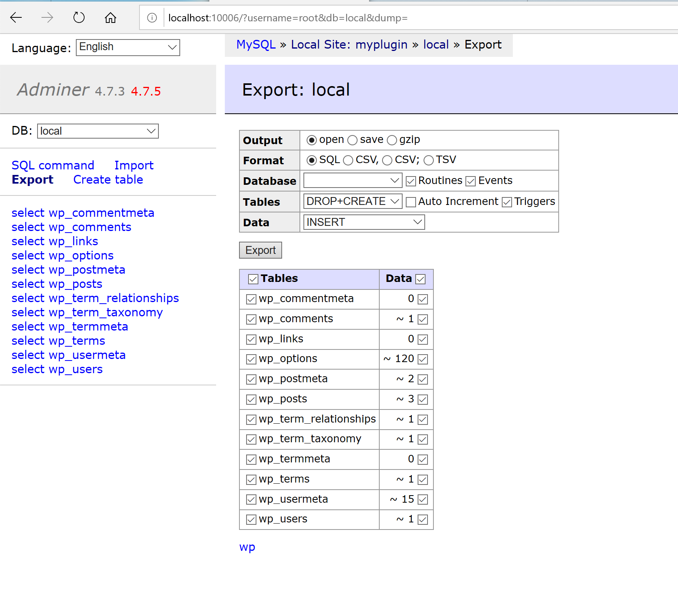Open wp_terms table in the sidebar
Image resolution: width=678 pixels, height=616 pixels.
pyautogui.click(x=77, y=341)
